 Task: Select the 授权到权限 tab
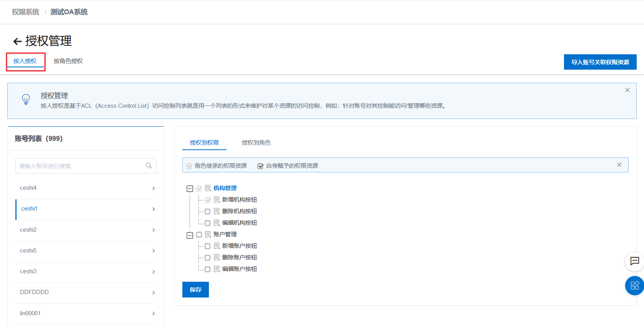pyautogui.click(x=204, y=143)
